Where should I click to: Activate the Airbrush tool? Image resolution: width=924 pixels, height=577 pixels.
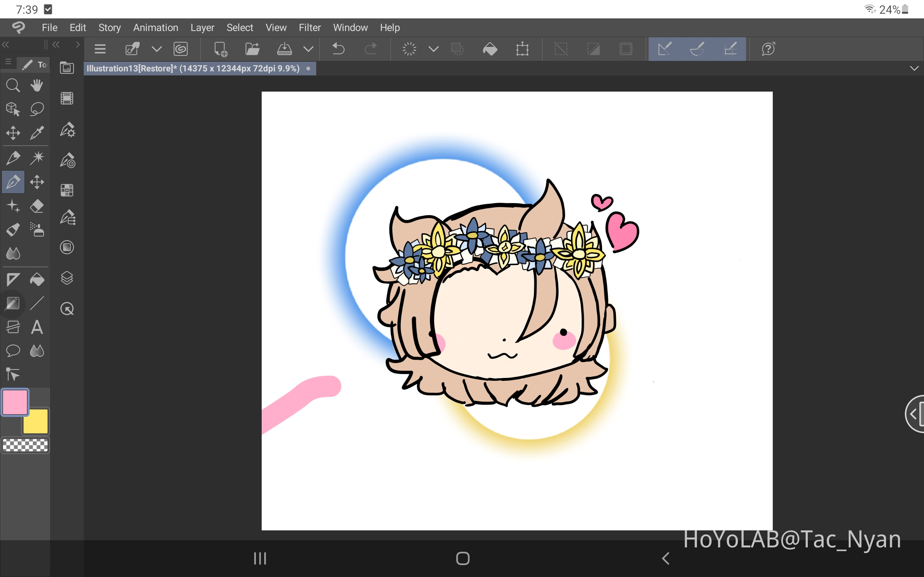(37, 229)
